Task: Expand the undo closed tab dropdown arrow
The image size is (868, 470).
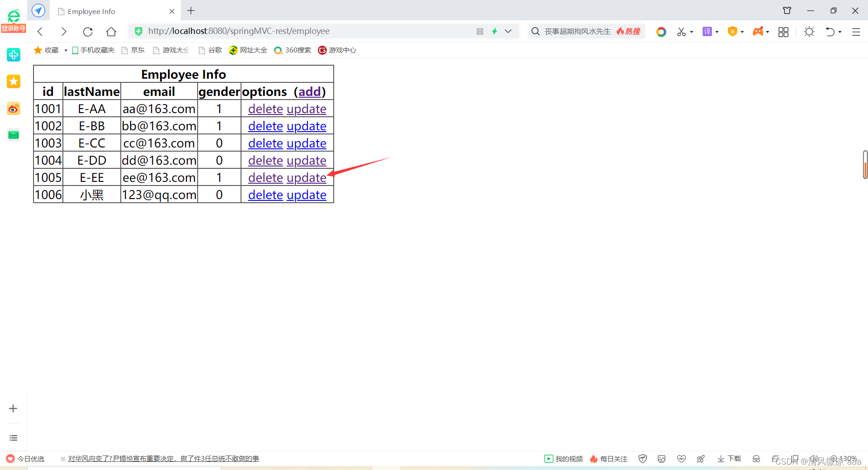Action: (x=840, y=32)
